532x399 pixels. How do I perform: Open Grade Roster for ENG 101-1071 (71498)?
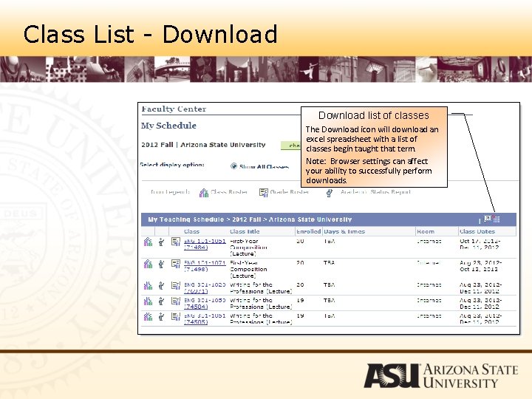pos(175,264)
